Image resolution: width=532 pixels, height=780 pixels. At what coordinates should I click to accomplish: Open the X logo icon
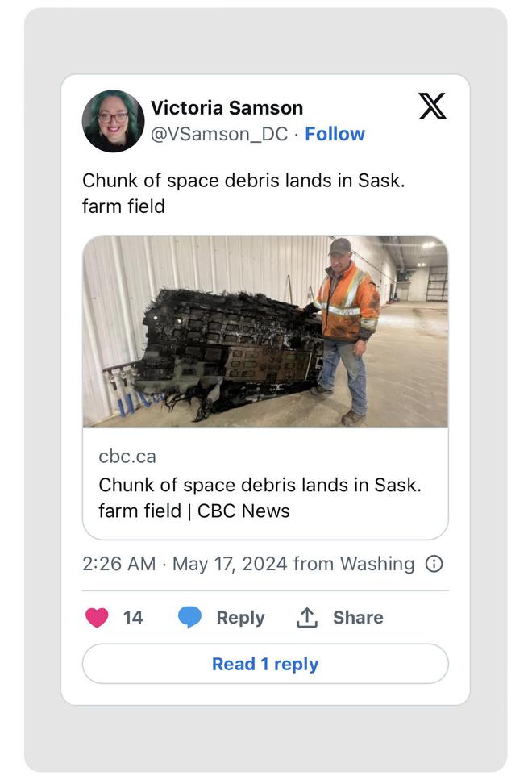coord(433,106)
